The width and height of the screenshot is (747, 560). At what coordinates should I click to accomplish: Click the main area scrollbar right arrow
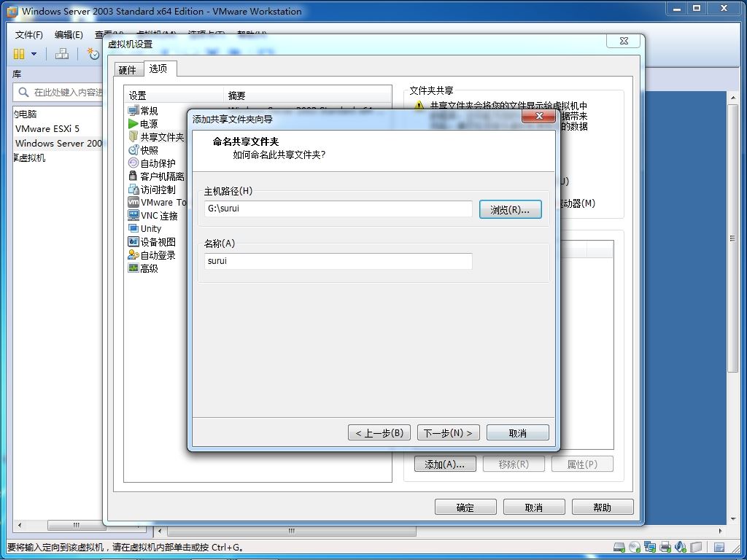tap(720, 531)
